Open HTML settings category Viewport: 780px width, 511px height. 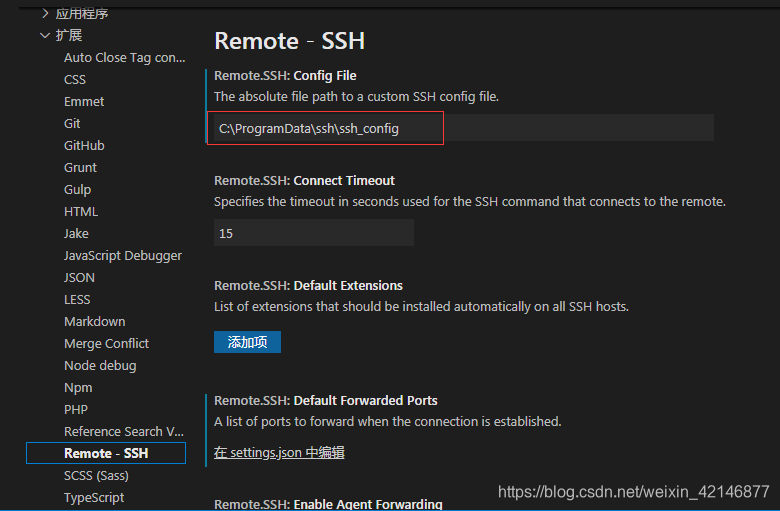pos(81,211)
